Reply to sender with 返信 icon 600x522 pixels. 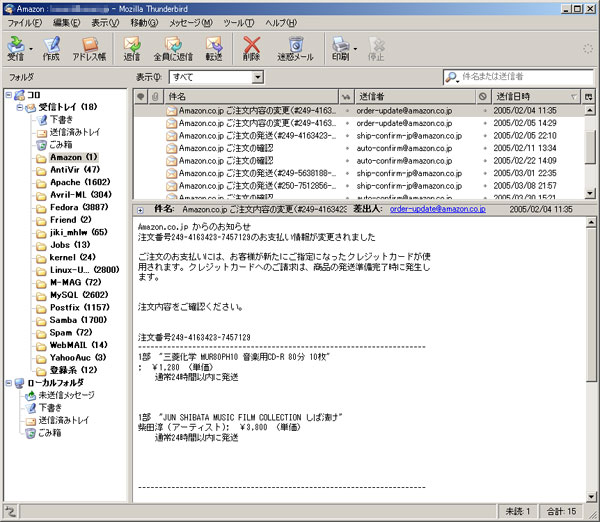click(x=132, y=48)
